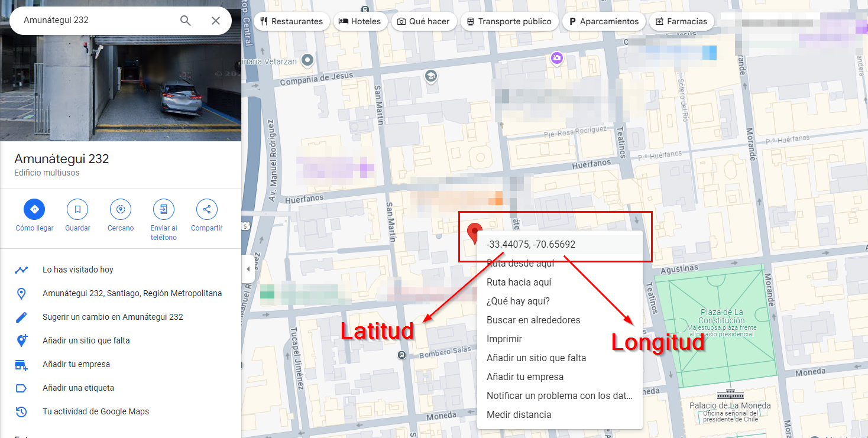The image size is (868, 438).
Task: Click Lo has visitado hoy row
Action: click(x=121, y=270)
